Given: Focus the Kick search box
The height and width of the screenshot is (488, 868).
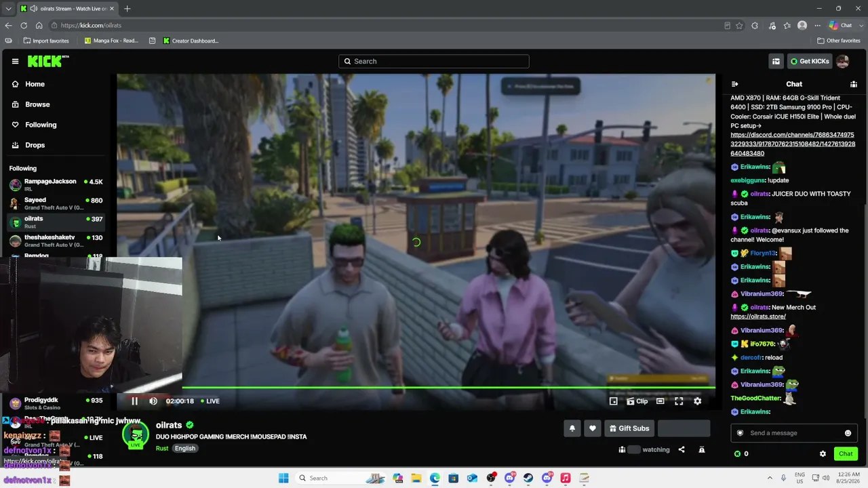Looking at the screenshot, I should pyautogui.click(x=434, y=62).
